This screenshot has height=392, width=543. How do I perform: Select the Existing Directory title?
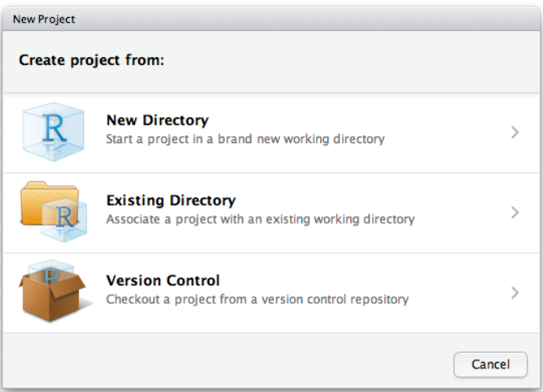click(171, 201)
